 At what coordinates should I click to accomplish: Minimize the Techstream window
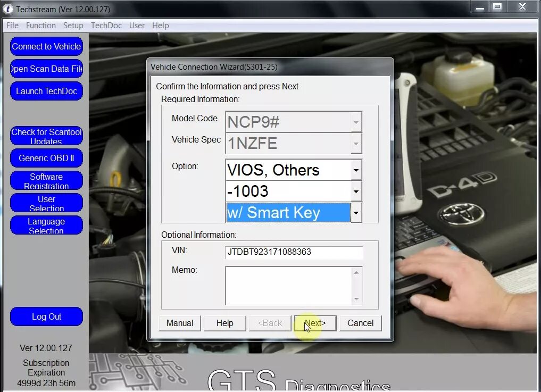tap(480, 7)
